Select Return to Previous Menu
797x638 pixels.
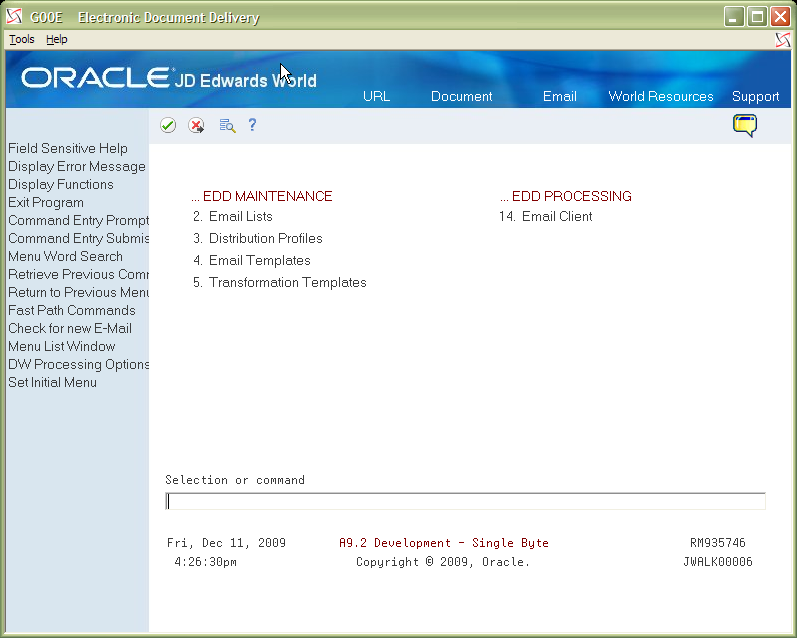[x=78, y=292]
